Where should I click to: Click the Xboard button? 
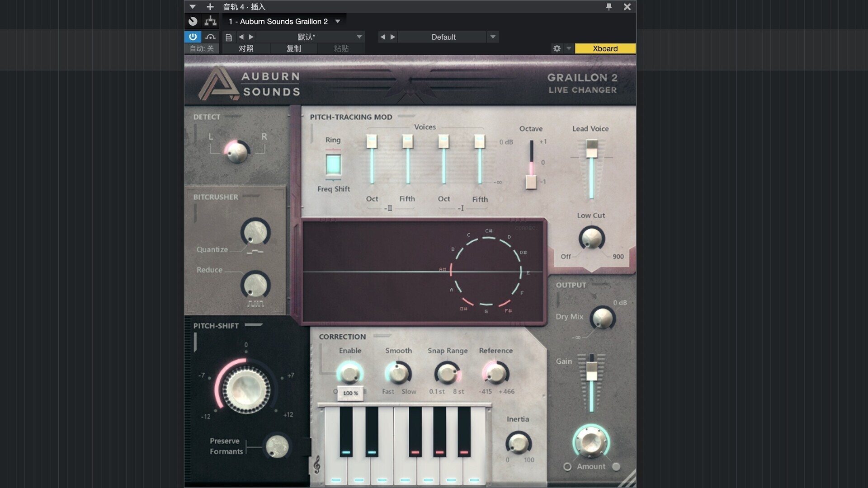click(605, 48)
